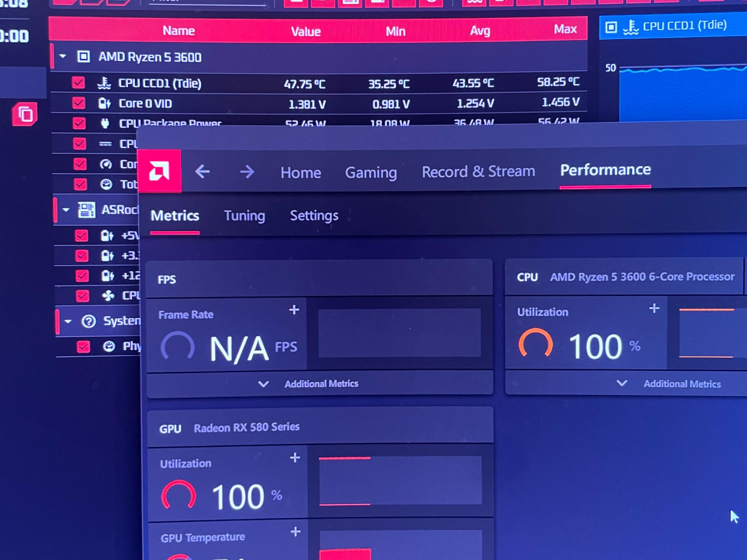Viewport: 747px width, 560px height.
Task: Click the plus icon beside GPU Utilization
Action: tap(295, 457)
